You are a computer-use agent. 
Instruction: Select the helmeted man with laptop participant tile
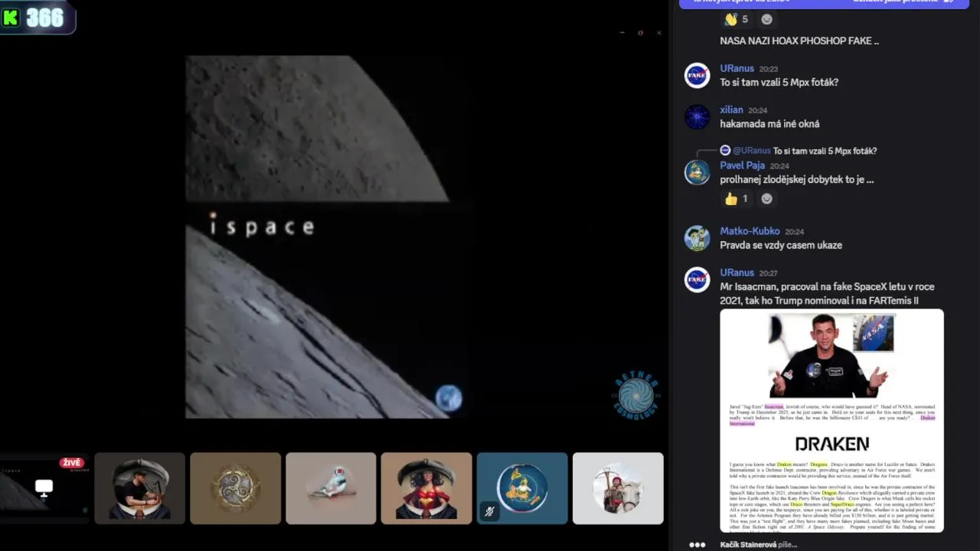139,488
